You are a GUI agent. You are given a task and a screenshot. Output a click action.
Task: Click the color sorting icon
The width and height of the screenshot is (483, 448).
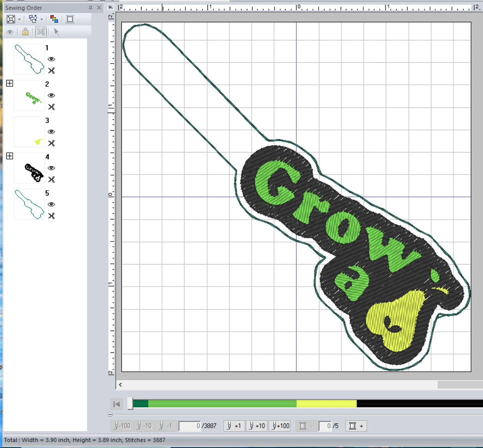pos(54,19)
